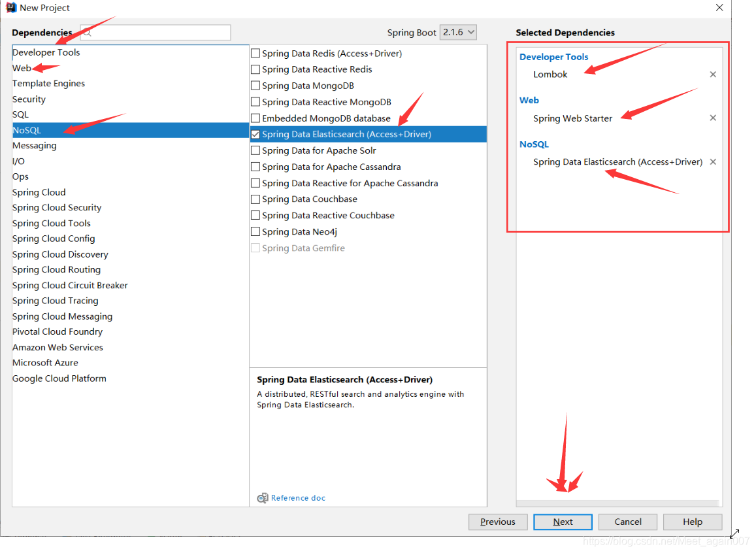
Task: Go back with the Previous button
Action: coord(498,522)
